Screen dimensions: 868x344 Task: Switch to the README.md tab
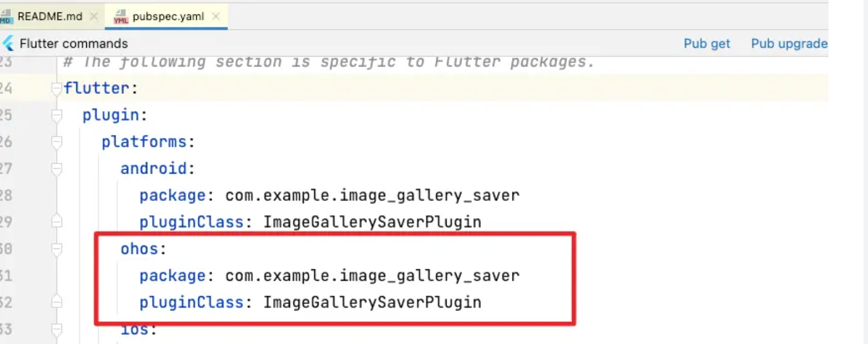click(49, 16)
